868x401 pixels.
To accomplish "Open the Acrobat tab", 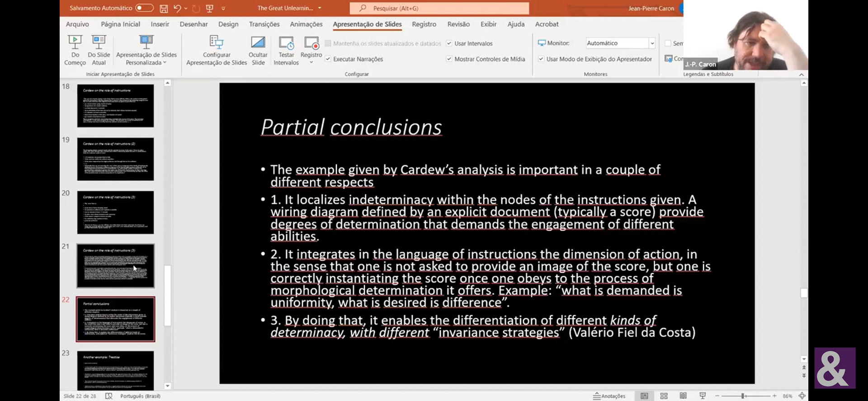I will (547, 24).
